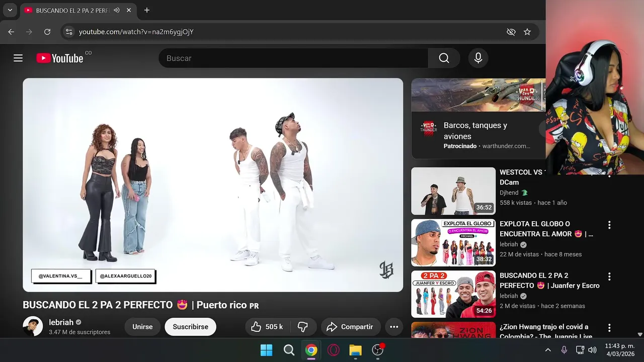644x362 pixels.
Task: Click the page scrollbar down arrow
Action: pyautogui.click(x=640, y=334)
